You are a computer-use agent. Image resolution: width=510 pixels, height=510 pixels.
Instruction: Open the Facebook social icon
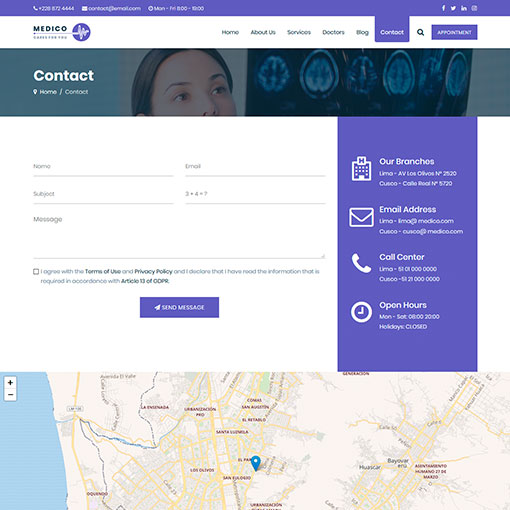pyautogui.click(x=443, y=8)
